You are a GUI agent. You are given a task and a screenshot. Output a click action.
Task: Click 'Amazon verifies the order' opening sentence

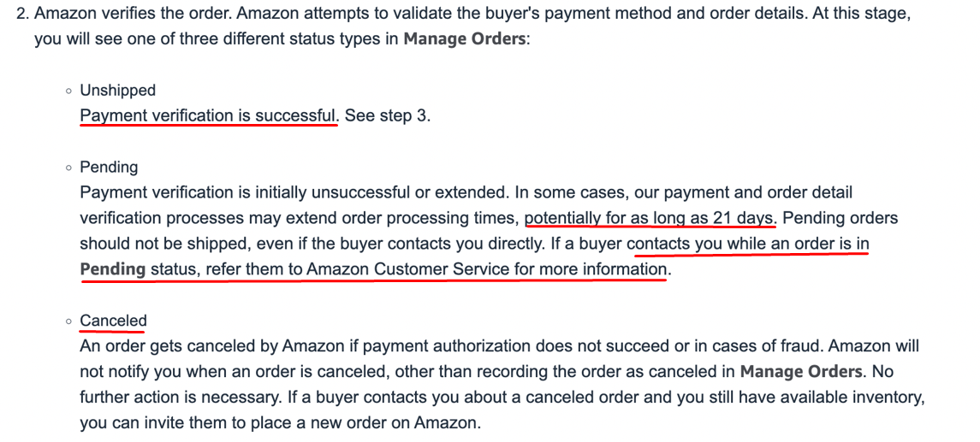[x=133, y=15]
